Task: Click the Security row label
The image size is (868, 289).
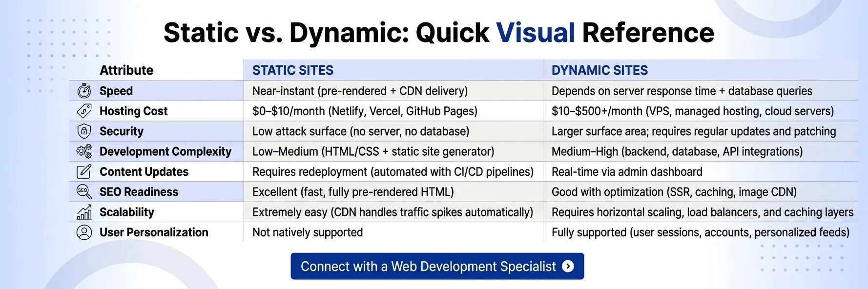Action: [122, 131]
